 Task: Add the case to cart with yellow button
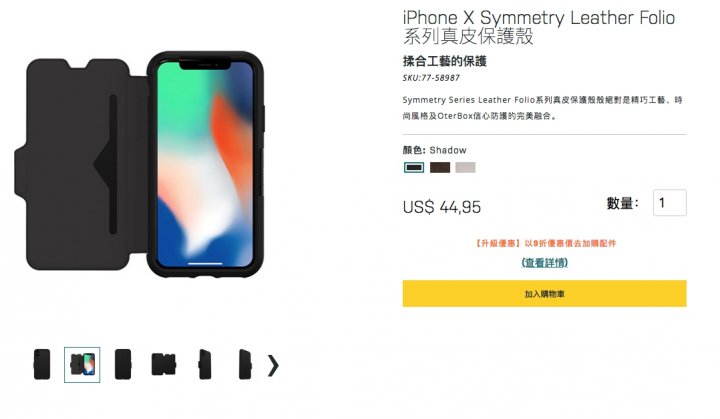coord(545,294)
